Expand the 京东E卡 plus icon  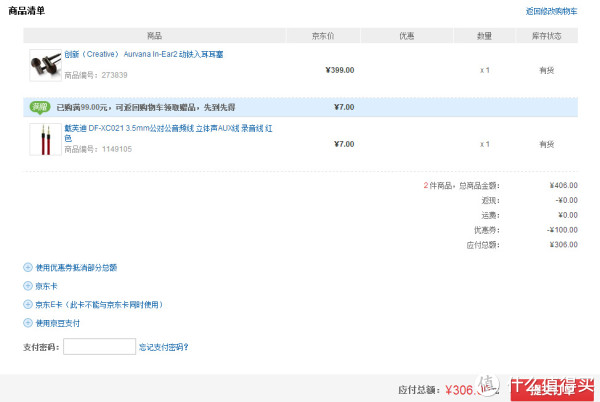click(x=28, y=304)
